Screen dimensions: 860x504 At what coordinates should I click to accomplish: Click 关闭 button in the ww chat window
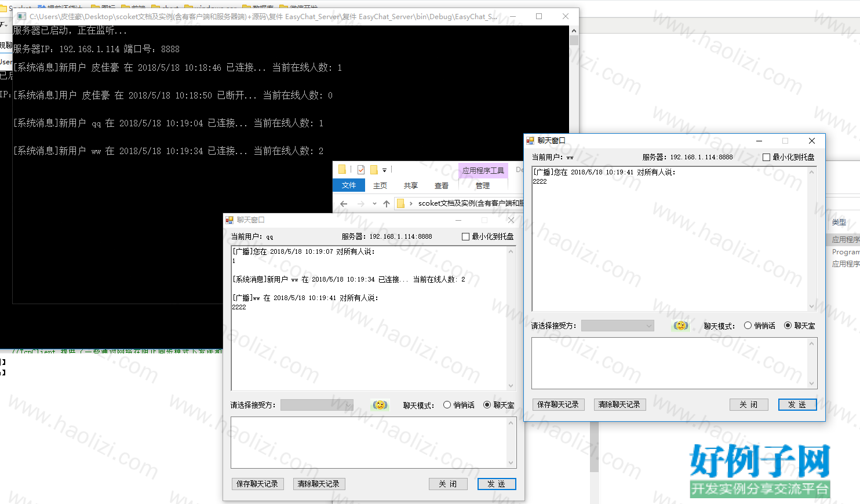click(x=749, y=404)
